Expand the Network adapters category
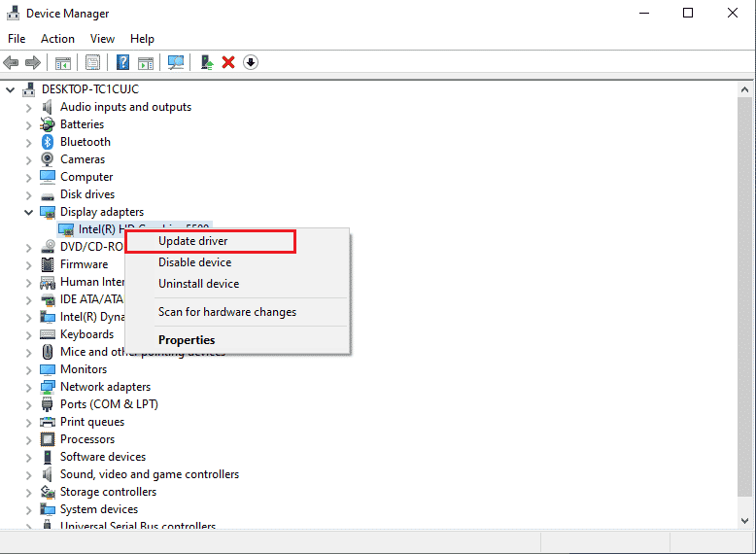This screenshot has height=554, width=756. coord(28,387)
